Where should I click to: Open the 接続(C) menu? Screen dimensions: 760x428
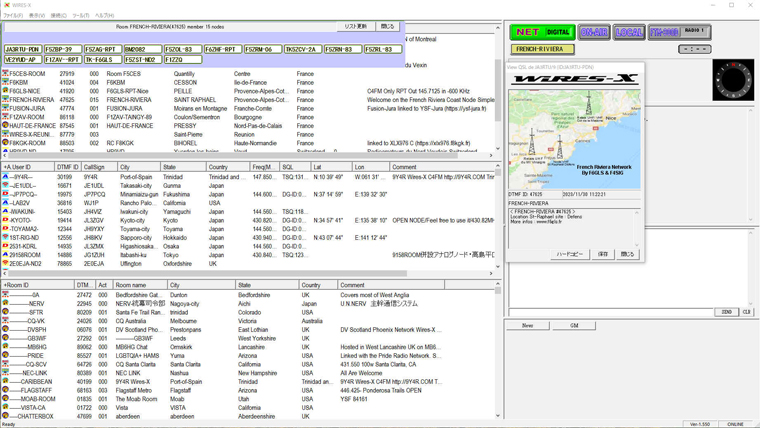click(59, 16)
